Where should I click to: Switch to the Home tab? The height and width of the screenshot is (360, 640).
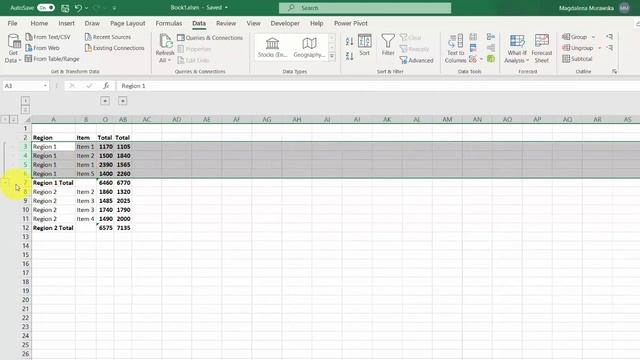(x=39, y=23)
